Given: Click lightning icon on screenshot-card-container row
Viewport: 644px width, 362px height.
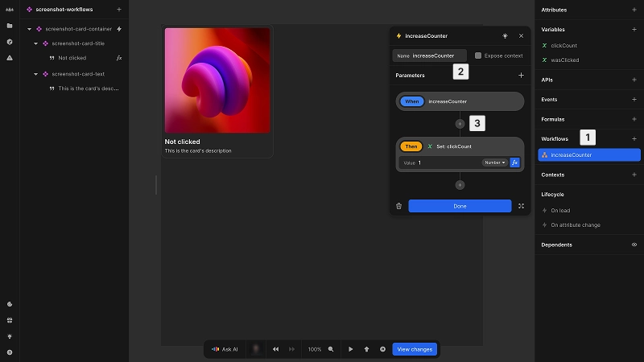Looking at the screenshot, I should click(x=119, y=29).
